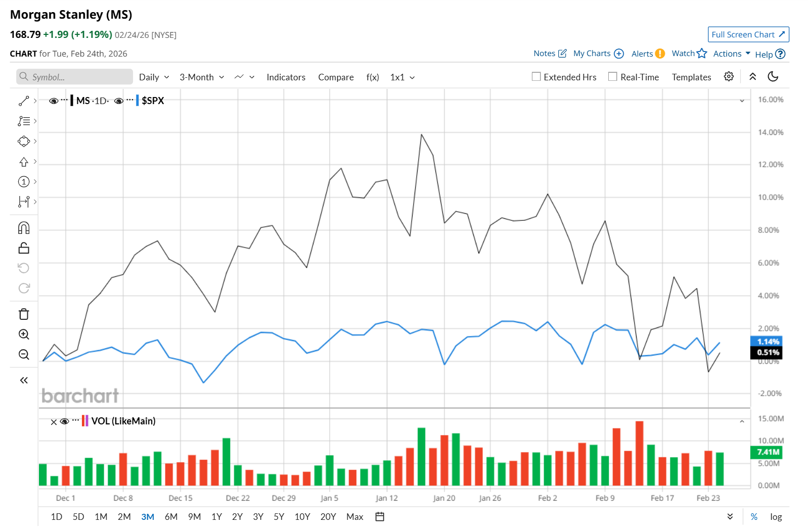Remove the VOL indicator pane

coord(54,422)
